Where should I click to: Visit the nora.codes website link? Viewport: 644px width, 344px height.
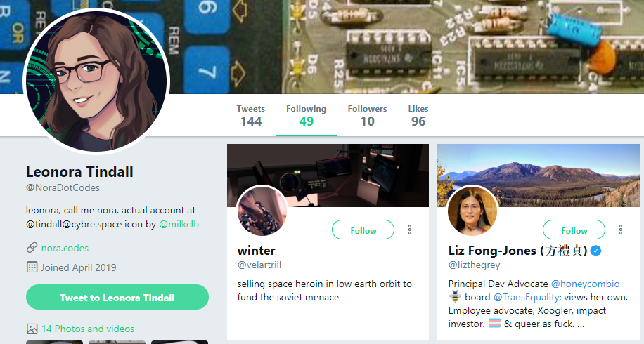tap(65, 248)
